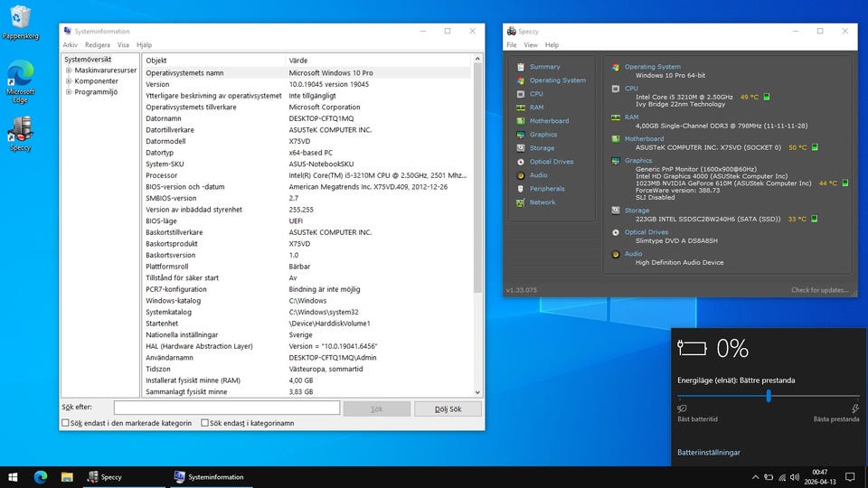This screenshot has height=488, width=868.
Task: Open the Audio sidebar icon in Speccy
Action: 521,175
